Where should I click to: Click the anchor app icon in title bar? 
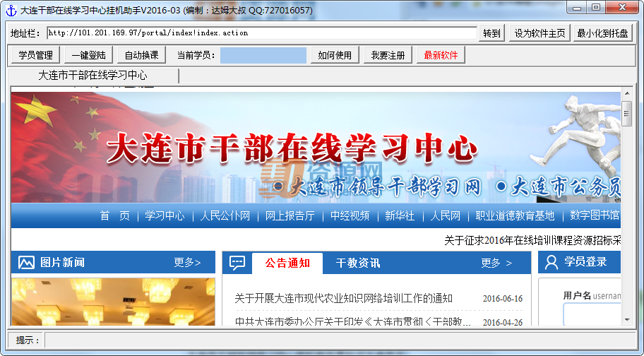coord(11,11)
